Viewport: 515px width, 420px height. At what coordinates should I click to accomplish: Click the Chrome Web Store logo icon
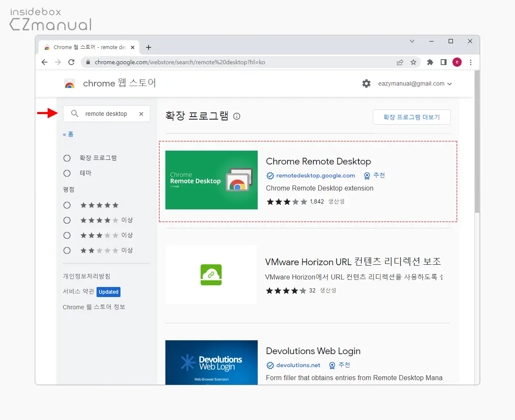[x=70, y=83]
